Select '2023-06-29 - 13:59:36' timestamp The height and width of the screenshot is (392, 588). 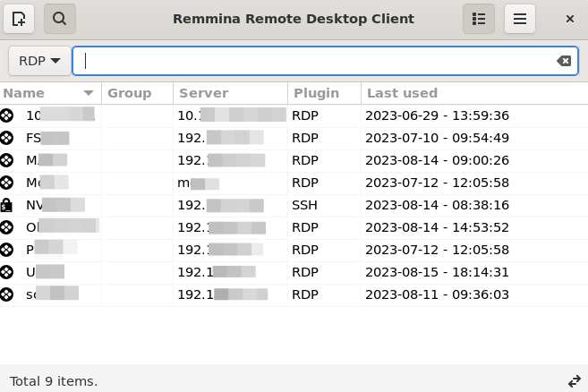click(437, 115)
